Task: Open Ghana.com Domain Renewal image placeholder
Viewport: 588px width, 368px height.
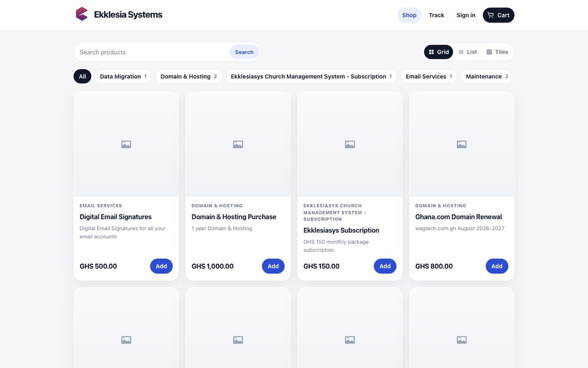Action: (x=462, y=144)
